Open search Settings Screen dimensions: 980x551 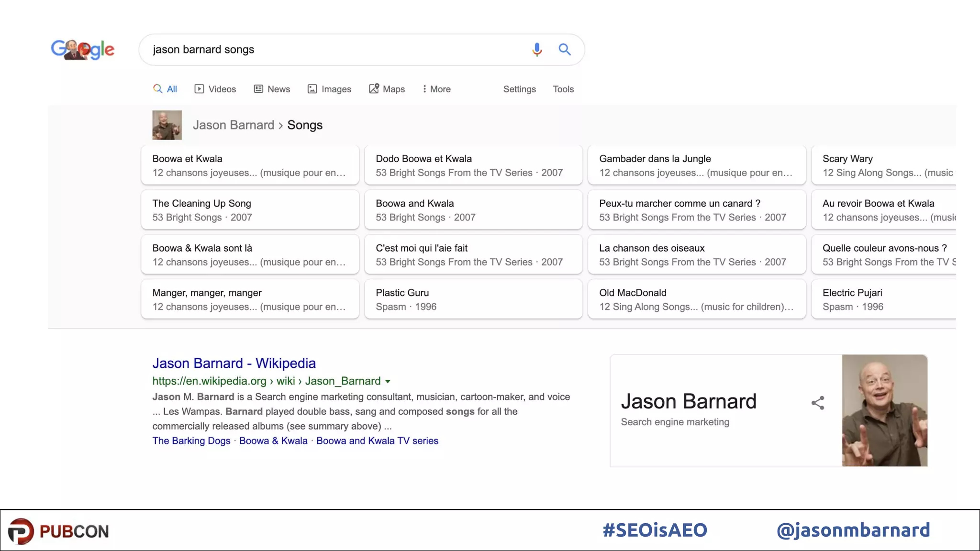[519, 89]
